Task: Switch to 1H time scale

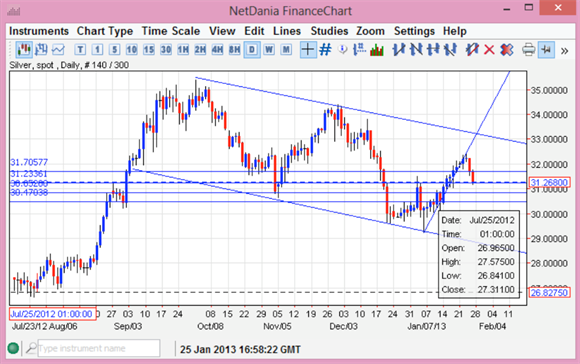Action: tap(183, 50)
